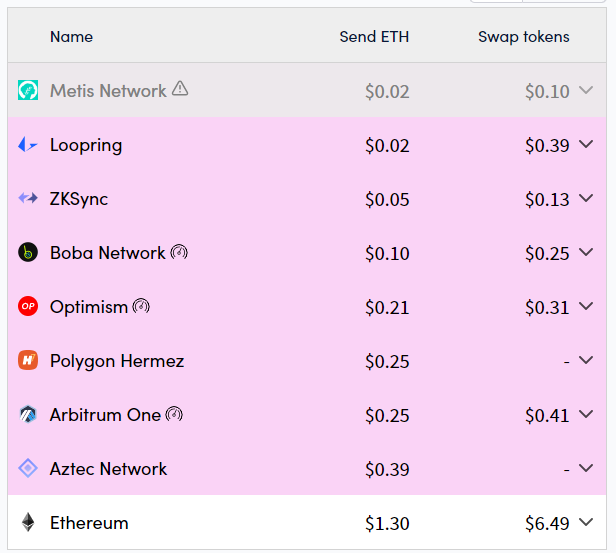Expand the Polygon Hermez row chevron
616x553 pixels.
[586, 361]
